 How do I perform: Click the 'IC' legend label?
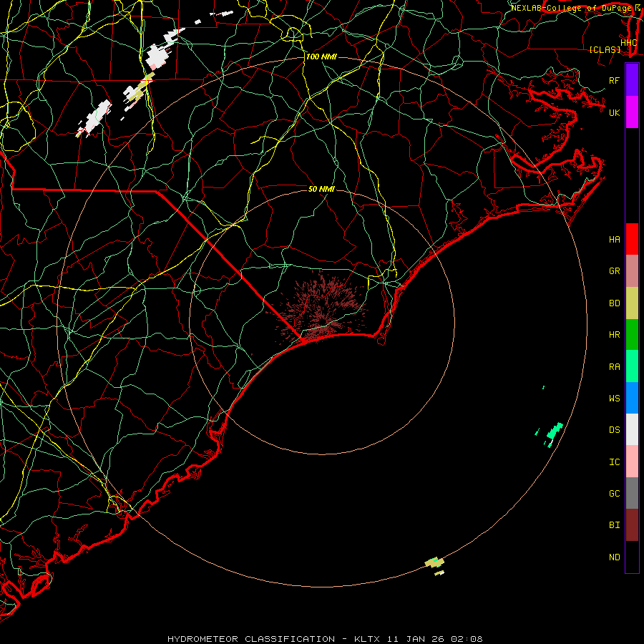coord(615,462)
